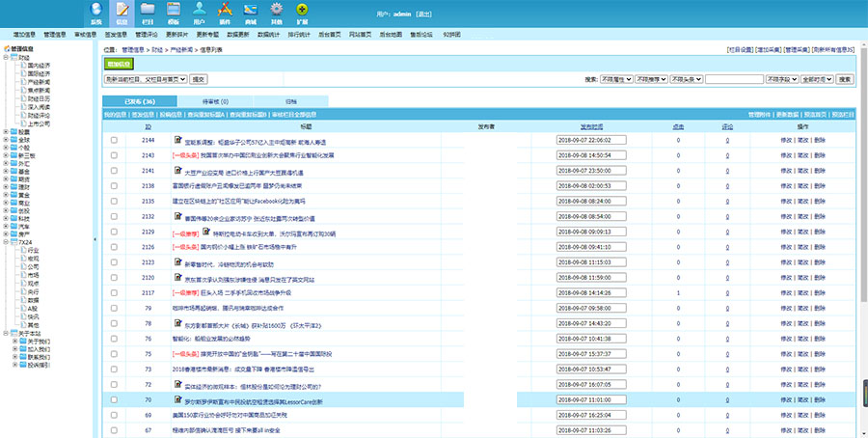
Task: Switch to the 待审核 (0) tab
Action: pos(215,101)
